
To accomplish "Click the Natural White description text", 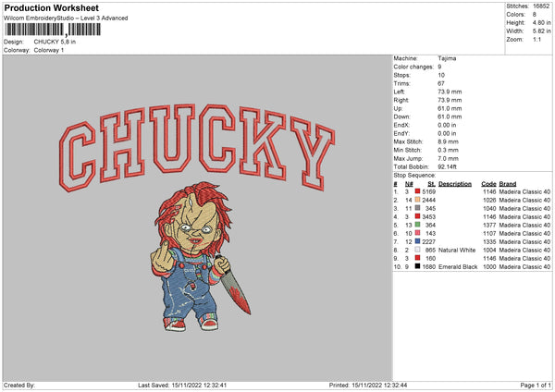I will coord(457,251).
